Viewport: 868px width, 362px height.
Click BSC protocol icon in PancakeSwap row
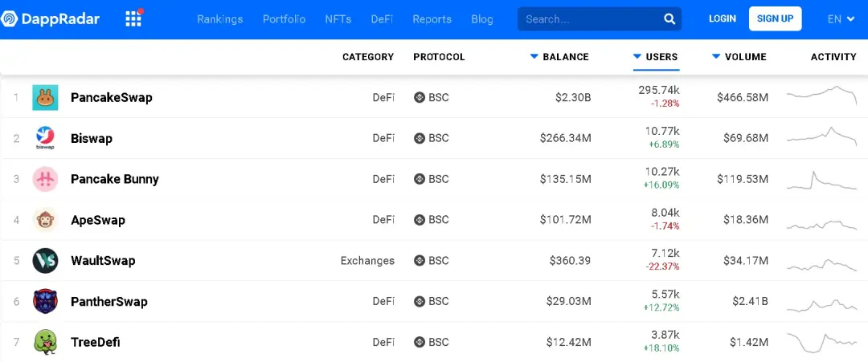420,98
